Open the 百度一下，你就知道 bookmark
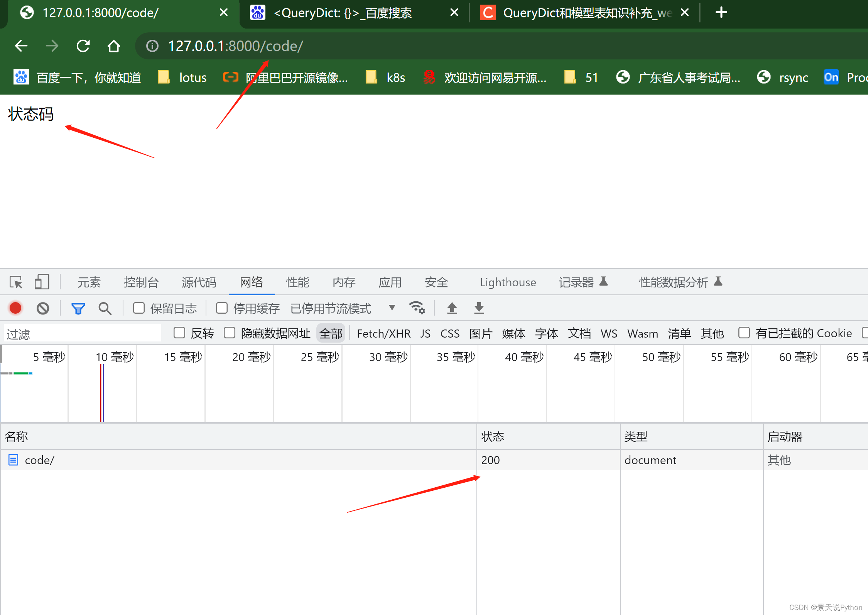868x615 pixels. (x=77, y=78)
